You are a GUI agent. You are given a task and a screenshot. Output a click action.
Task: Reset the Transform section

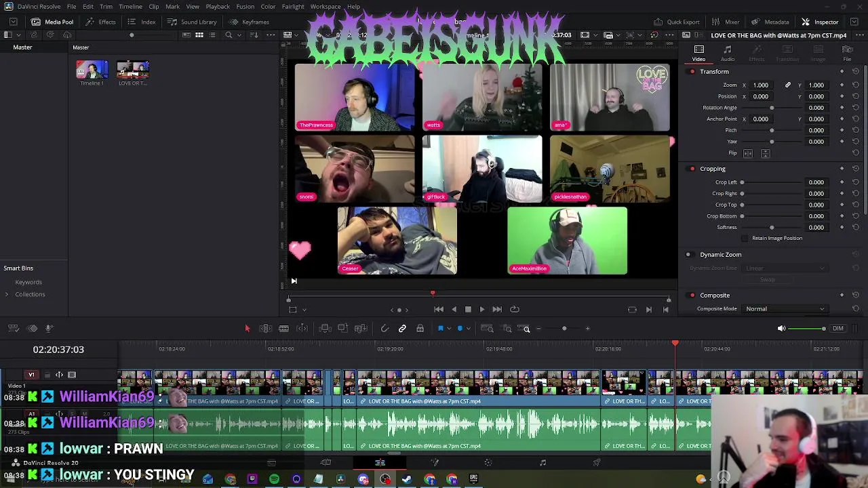click(855, 72)
